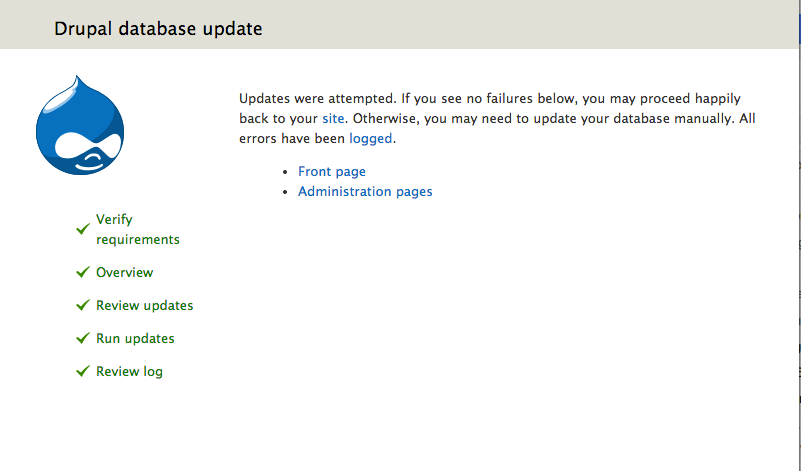Click the 'Run updates' step text
Image resolution: width=801 pixels, height=471 pixels.
pos(135,339)
